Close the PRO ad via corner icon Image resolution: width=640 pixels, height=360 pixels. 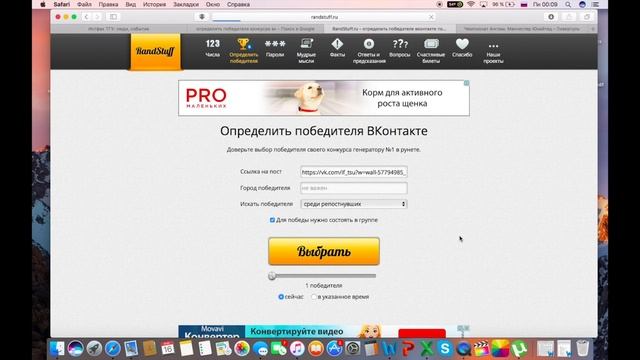pos(466,83)
